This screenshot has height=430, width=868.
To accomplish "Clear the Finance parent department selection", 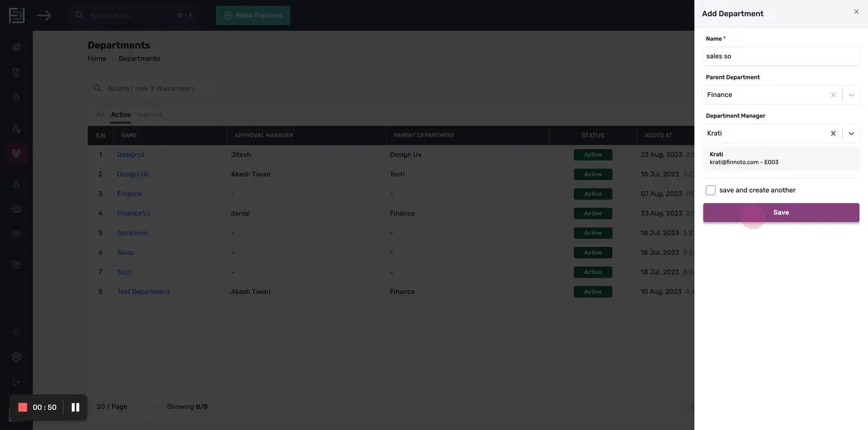I will pyautogui.click(x=833, y=95).
